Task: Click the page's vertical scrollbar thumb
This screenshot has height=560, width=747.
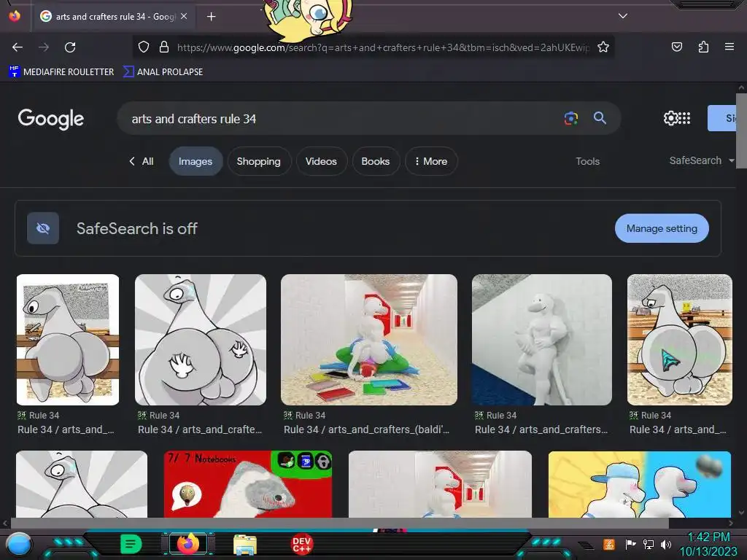Action: 741,131
